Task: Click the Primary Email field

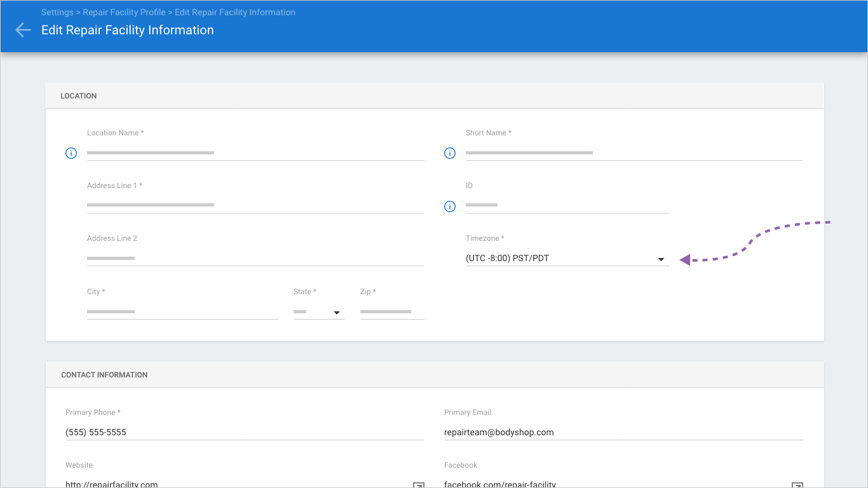Action: (623, 432)
